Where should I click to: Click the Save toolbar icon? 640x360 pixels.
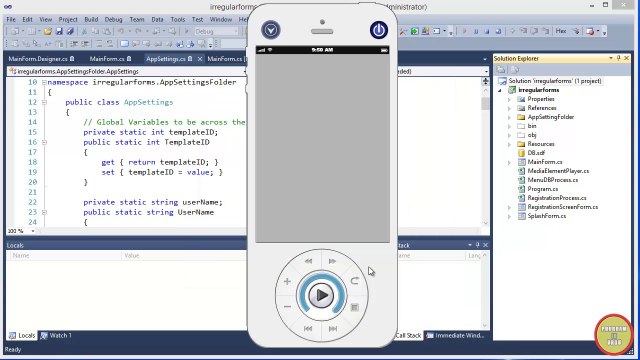tap(59, 31)
